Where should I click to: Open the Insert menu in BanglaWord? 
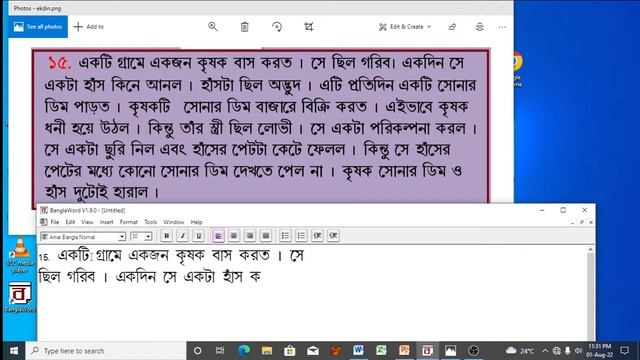coord(107,222)
